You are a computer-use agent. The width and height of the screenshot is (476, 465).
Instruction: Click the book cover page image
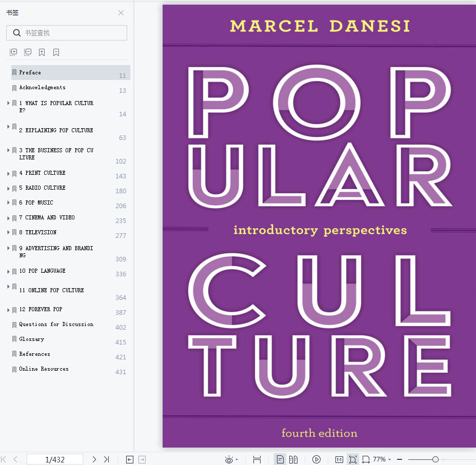click(319, 226)
